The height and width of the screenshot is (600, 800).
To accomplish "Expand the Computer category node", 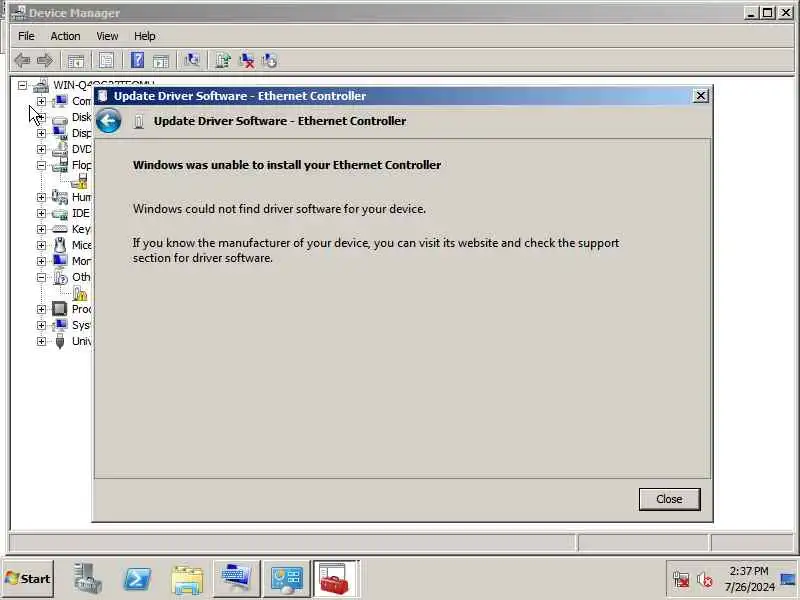I will [41, 101].
